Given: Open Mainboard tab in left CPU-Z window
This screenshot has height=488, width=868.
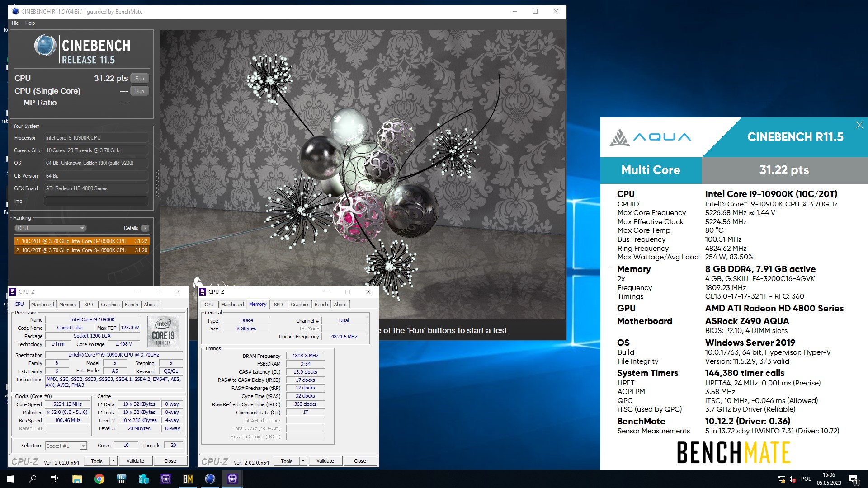Looking at the screenshot, I should [42, 305].
